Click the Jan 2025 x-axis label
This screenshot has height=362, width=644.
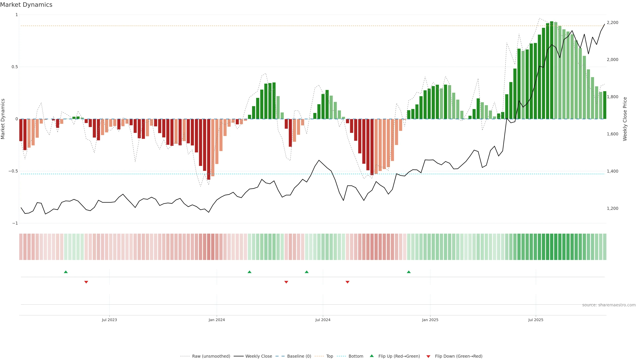click(430, 320)
